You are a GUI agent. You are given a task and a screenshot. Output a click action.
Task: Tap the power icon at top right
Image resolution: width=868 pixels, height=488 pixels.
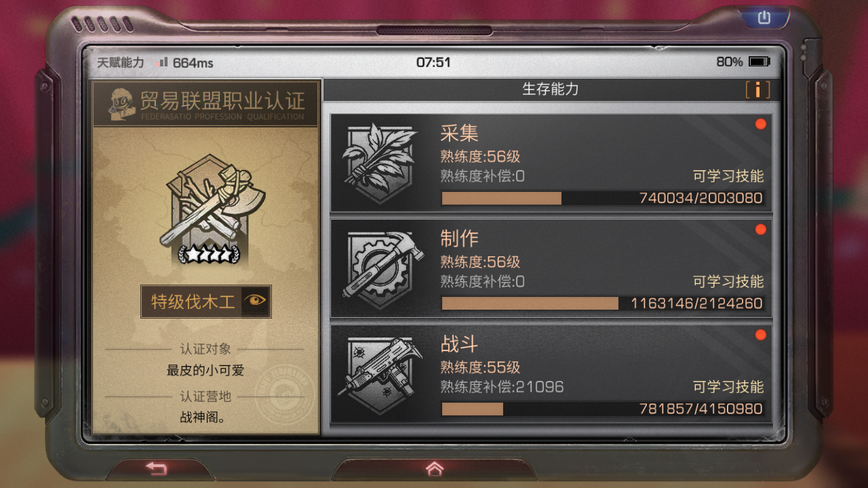pyautogui.click(x=764, y=18)
